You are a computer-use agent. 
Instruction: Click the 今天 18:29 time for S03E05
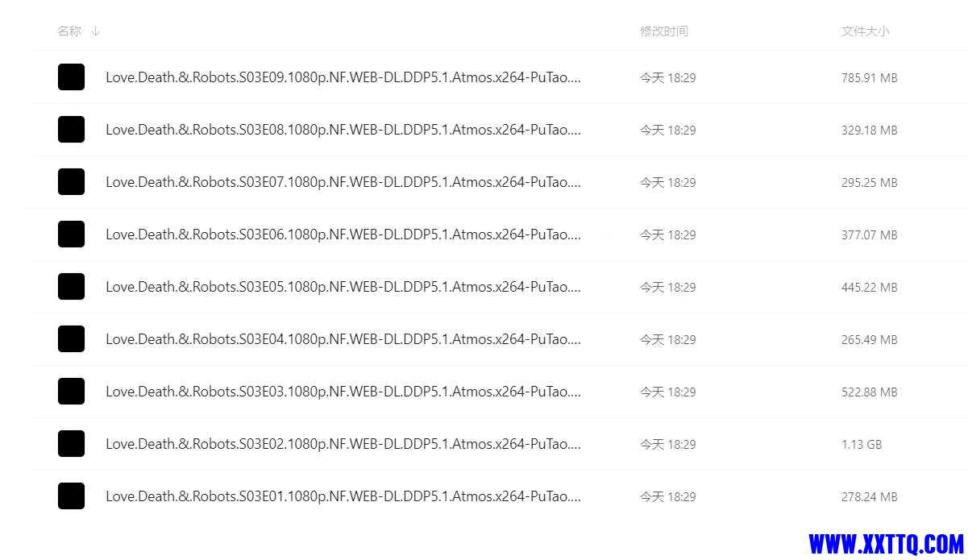(667, 288)
